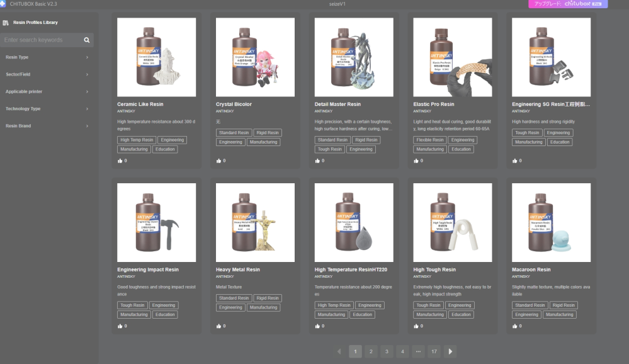Open the High Tough Resin image

pos(453,223)
